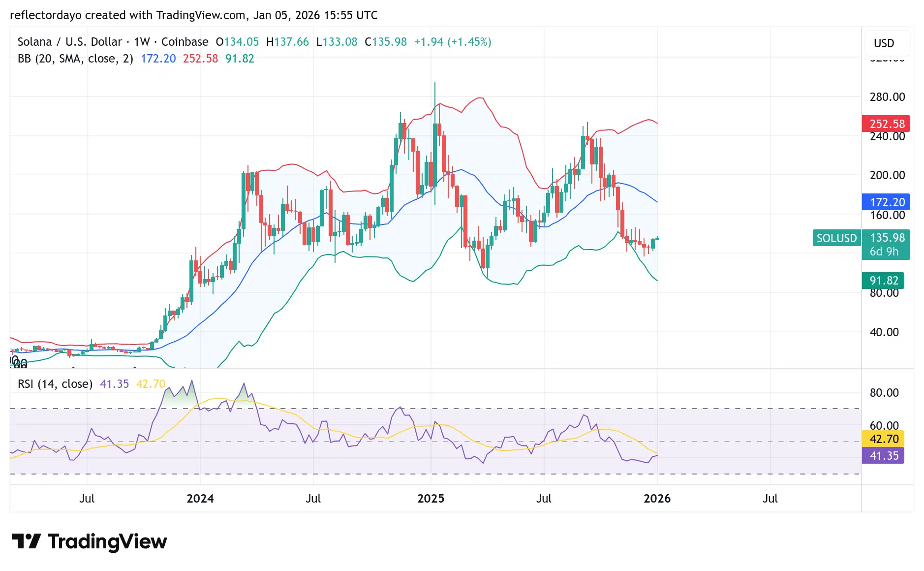This screenshot has height=571, width=924.
Task: Click the TradingView logo icon
Action: pos(26,541)
